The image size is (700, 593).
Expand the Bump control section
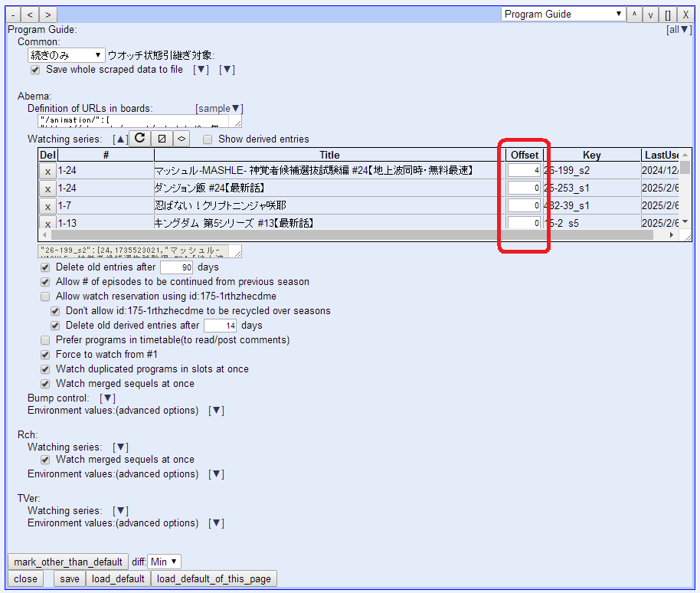107,398
